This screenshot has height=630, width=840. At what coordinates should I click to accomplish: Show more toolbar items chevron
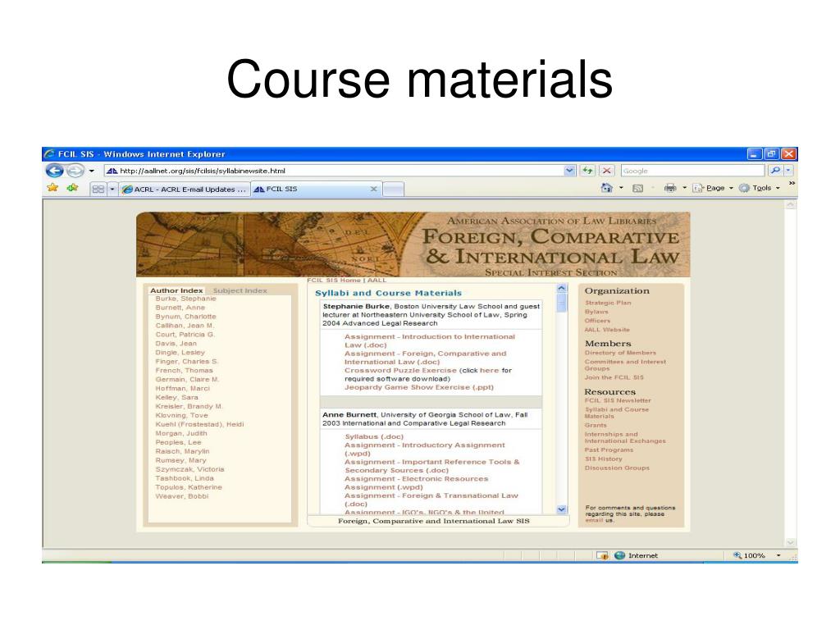click(792, 183)
